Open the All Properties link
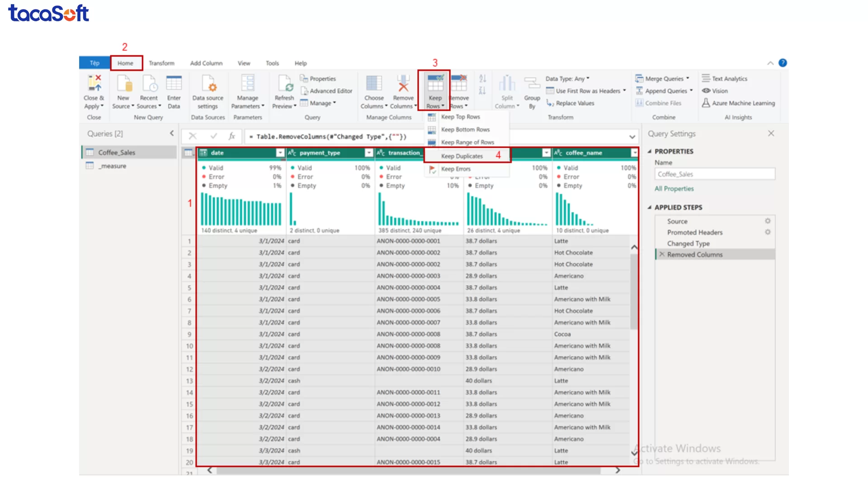Screen dimensions: 868x488 coord(674,188)
